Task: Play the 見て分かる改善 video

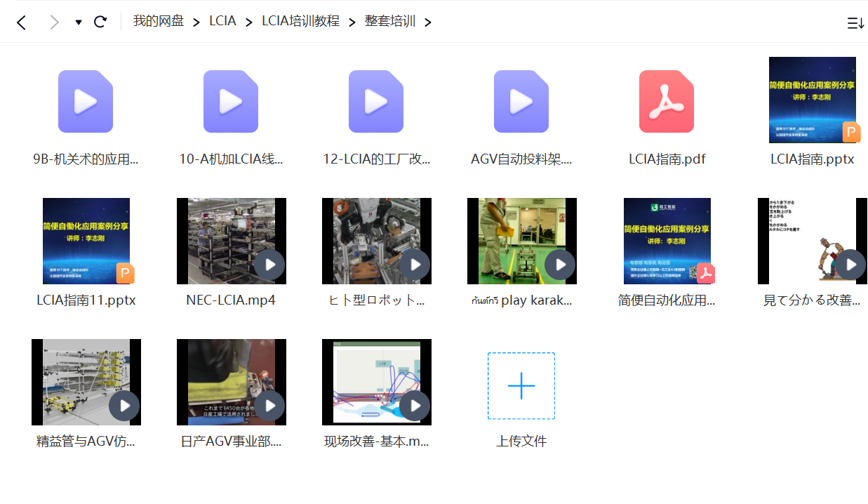Action: coord(812,241)
